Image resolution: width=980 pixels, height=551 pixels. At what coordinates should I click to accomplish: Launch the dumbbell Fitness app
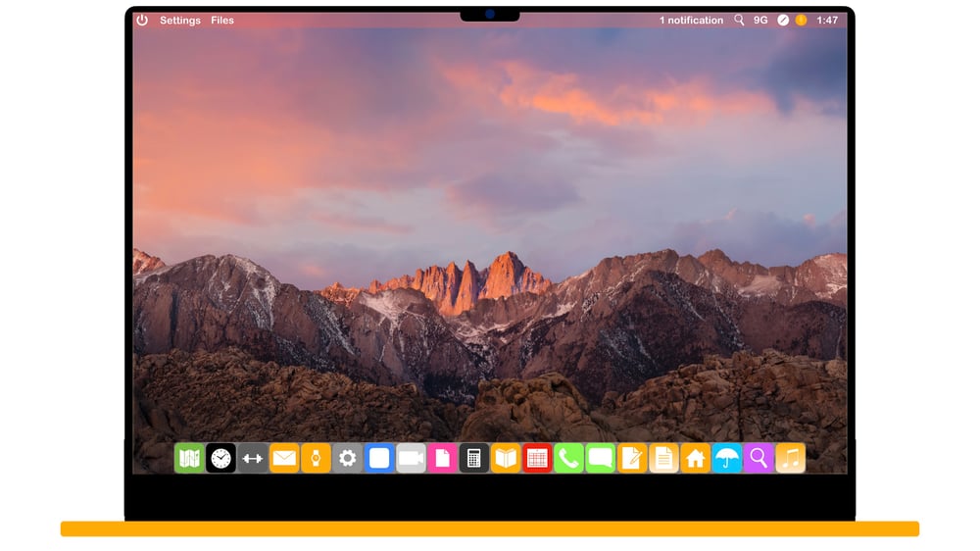tap(253, 459)
